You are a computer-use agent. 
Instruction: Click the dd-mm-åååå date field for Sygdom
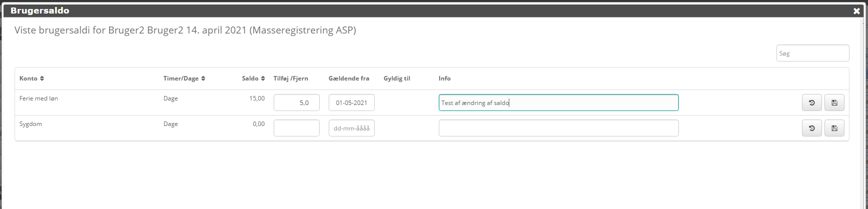351,128
